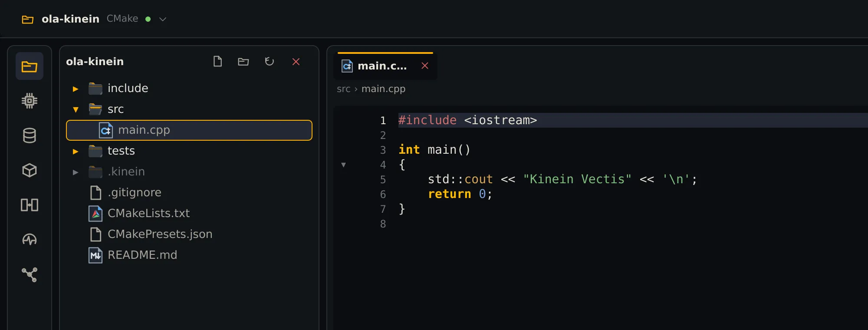The width and height of the screenshot is (868, 330).
Task: Click the ola-kinein project name in title bar
Action: pyautogui.click(x=70, y=19)
